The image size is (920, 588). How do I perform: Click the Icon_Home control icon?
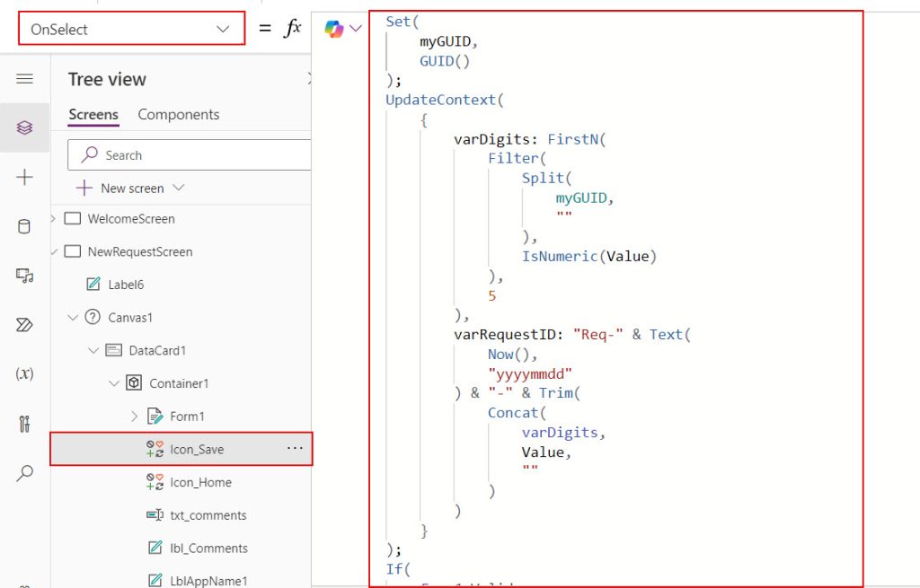(x=155, y=482)
